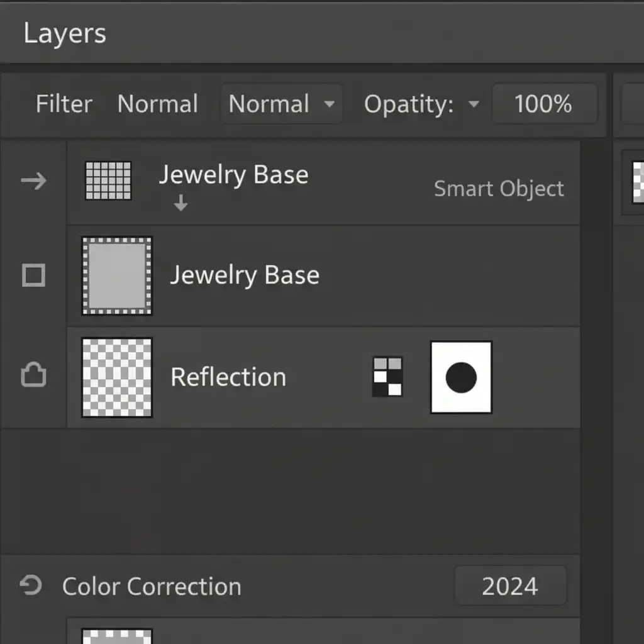Click the small down arrow under Jewelry Base

click(x=180, y=203)
